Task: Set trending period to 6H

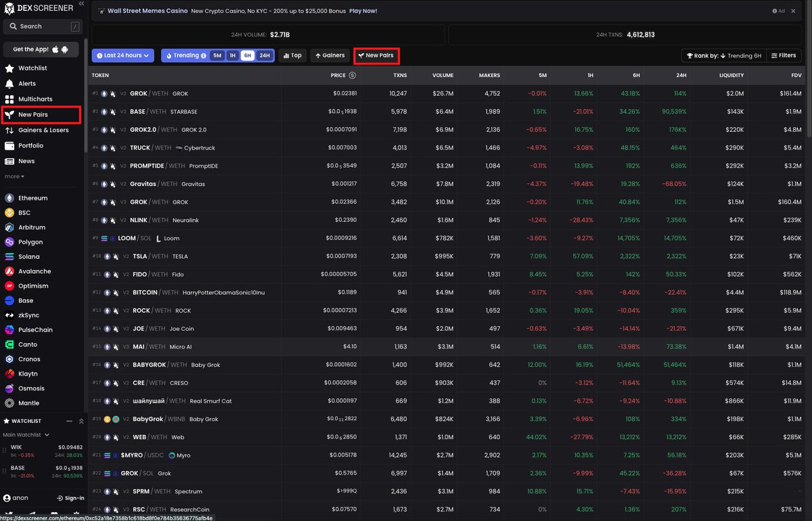Action: (248, 55)
